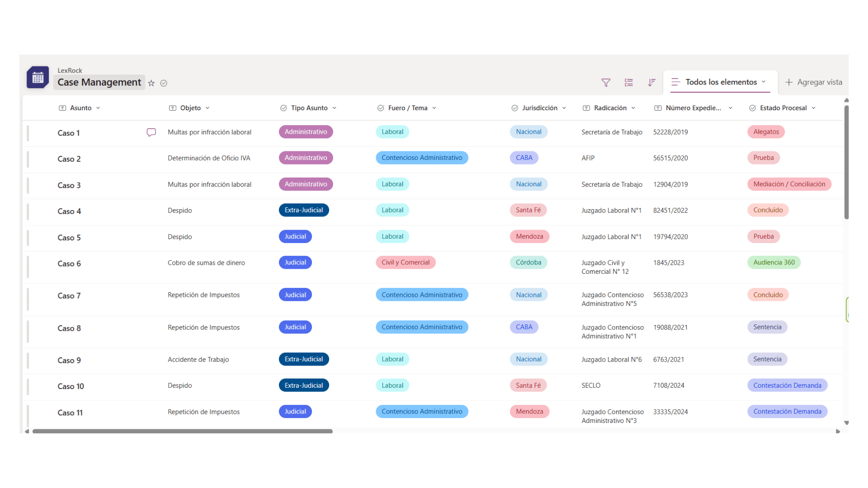Click plus icon to add view
Viewport: 868px width, 488px height.
pyautogui.click(x=789, y=82)
